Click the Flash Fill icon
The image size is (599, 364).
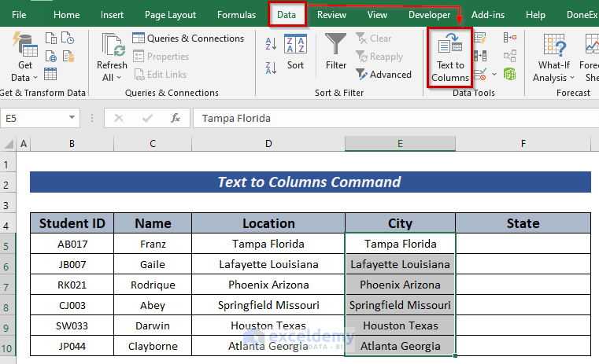click(x=480, y=39)
